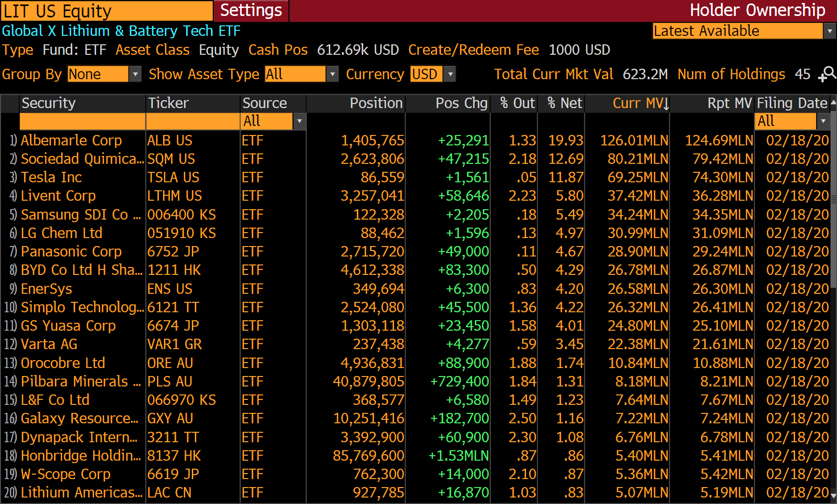Select the Samsung SDI Co row
Screen dimensions: 837x504
(x=415, y=215)
